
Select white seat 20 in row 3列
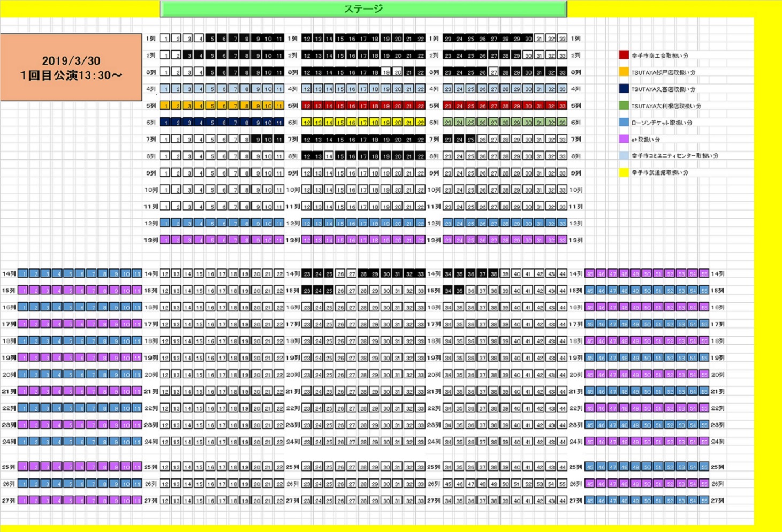(x=398, y=72)
